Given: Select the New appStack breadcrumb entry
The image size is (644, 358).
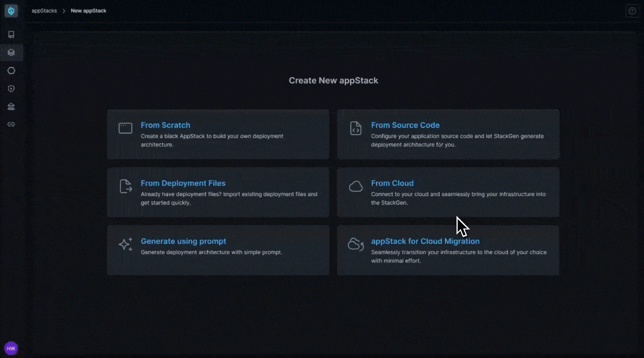Looking at the screenshot, I should pyautogui.click(x=88, y=10).
